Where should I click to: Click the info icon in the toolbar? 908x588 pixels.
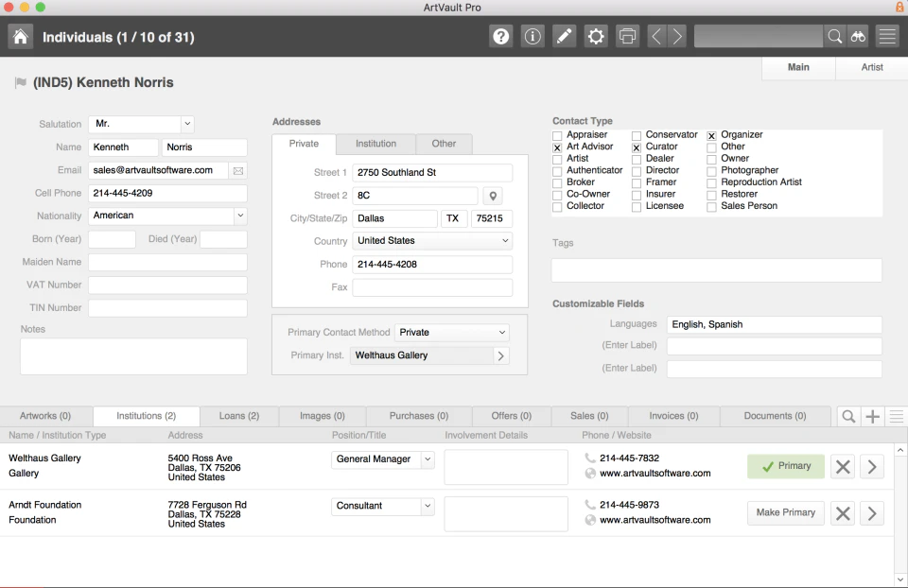coord(532,35)
